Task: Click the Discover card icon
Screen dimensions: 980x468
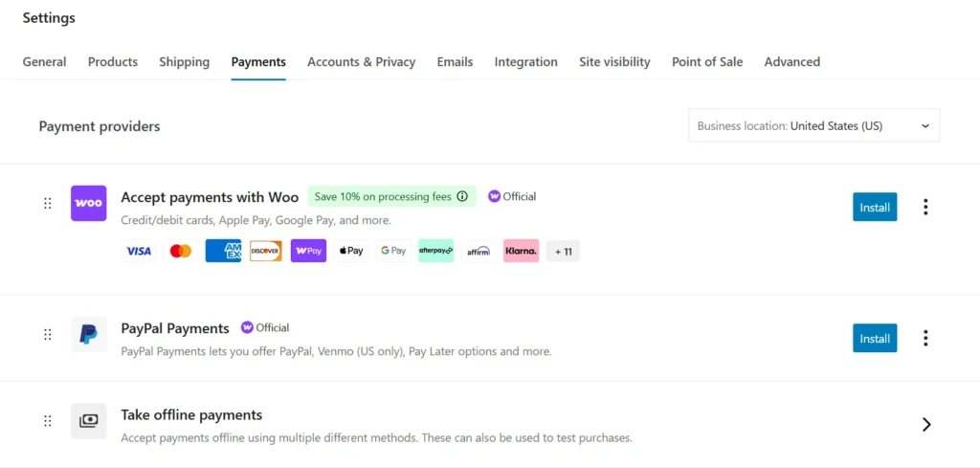Action: pos(266,251)
